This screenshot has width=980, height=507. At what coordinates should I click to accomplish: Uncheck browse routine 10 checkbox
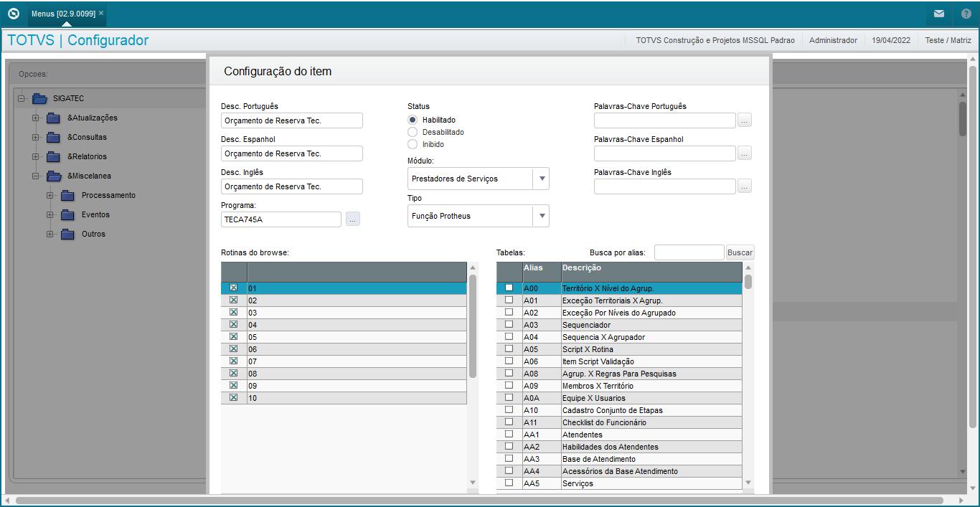click(x=233, y=397)
